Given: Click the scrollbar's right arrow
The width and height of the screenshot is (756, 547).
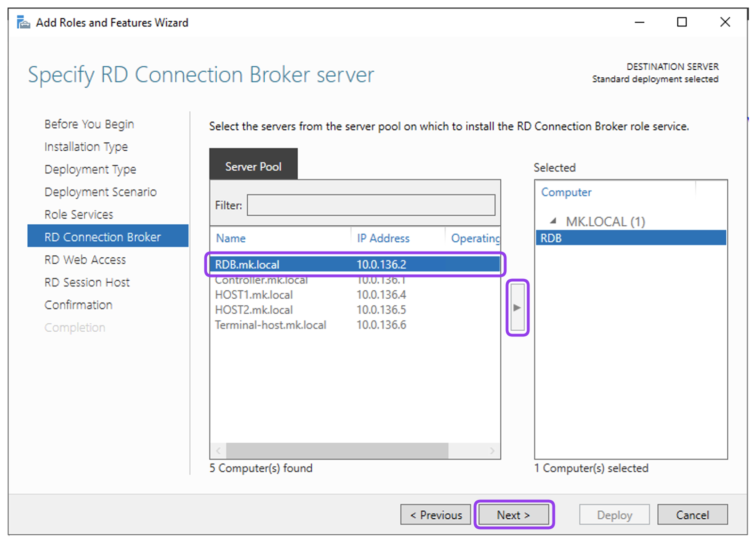Looking at the screenshot, I should coord(493,451).
